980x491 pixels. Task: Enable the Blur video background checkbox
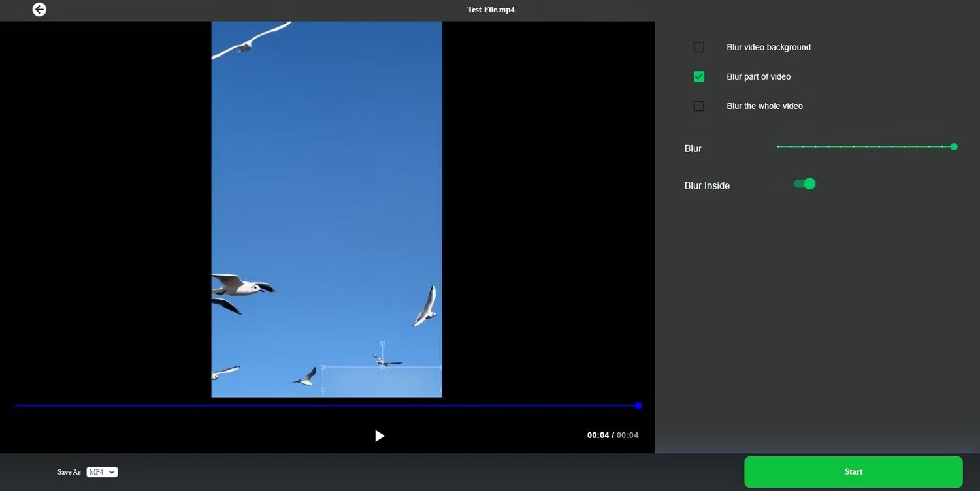coord(699,47)
